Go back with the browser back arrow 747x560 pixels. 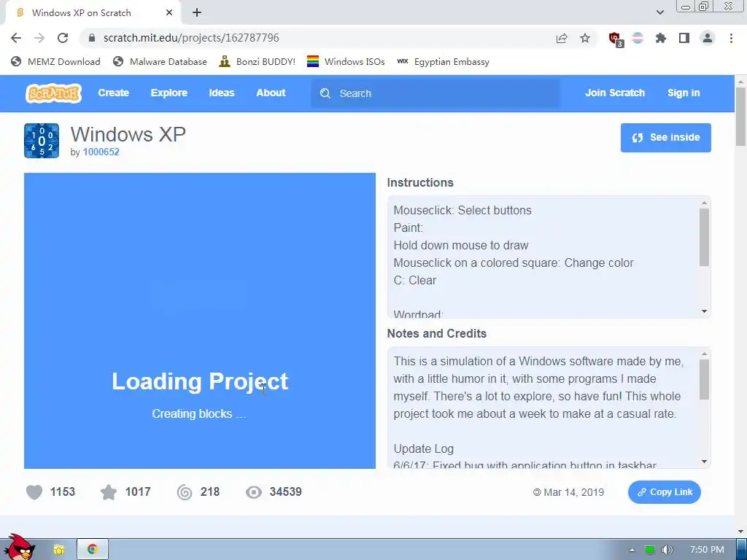tap(16, 38)
